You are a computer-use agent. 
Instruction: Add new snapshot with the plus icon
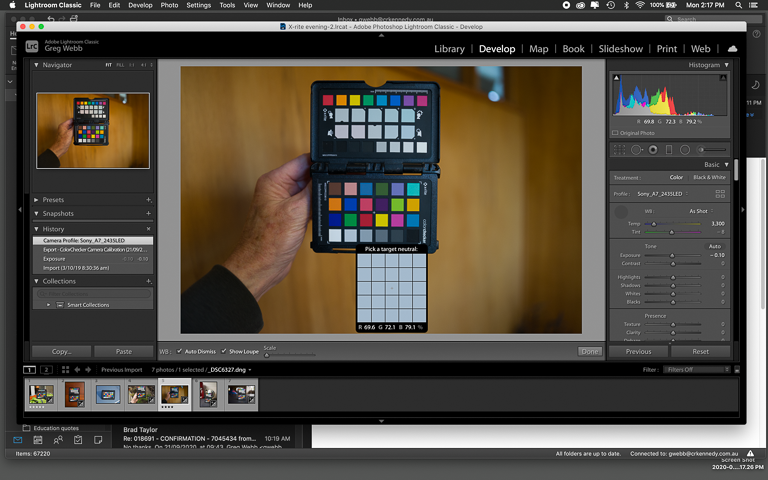click(149, 214)
